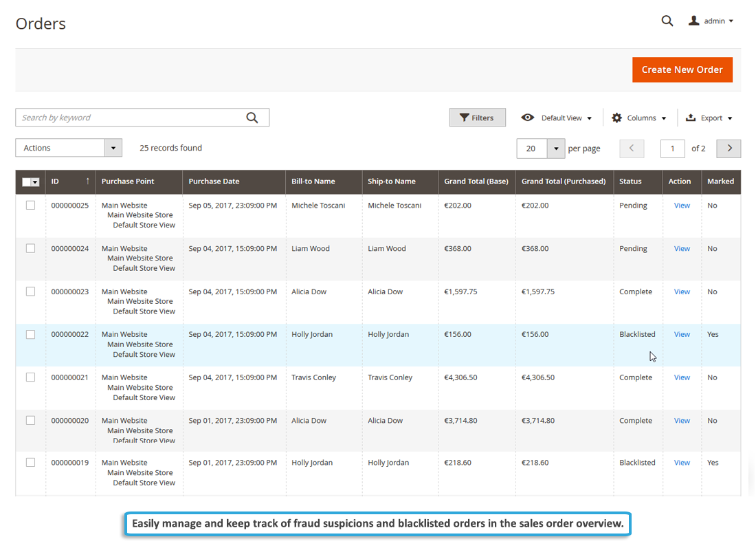Image resolution: width=756 pixels, height=550 pixels.
Task: View order 000000023
Action: pyautogui.click(x=682, y=291)
